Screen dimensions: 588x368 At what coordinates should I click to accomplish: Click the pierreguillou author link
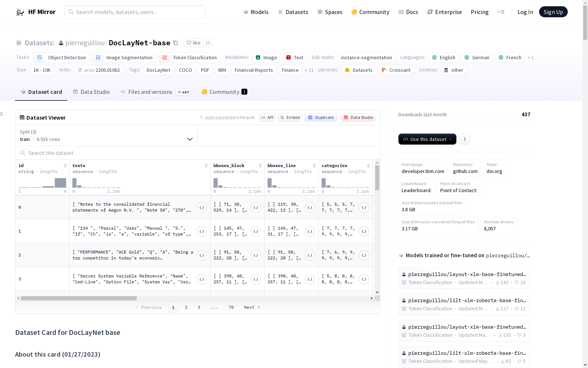(x=85, y=43)
